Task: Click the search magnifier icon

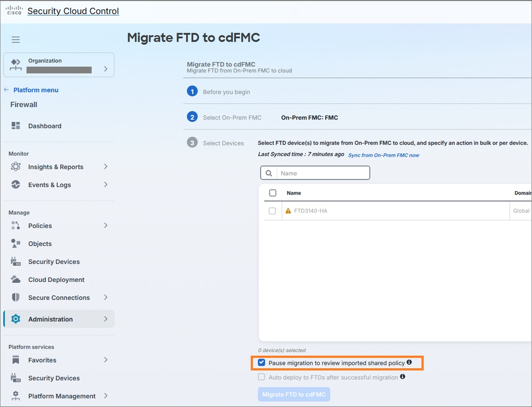Action: [269, 173]
